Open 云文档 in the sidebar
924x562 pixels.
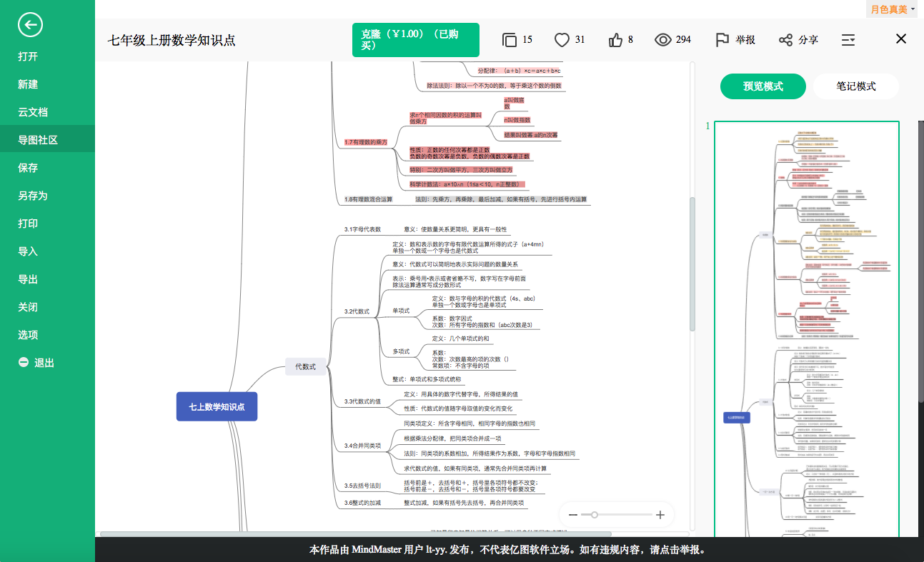[33, 112]
